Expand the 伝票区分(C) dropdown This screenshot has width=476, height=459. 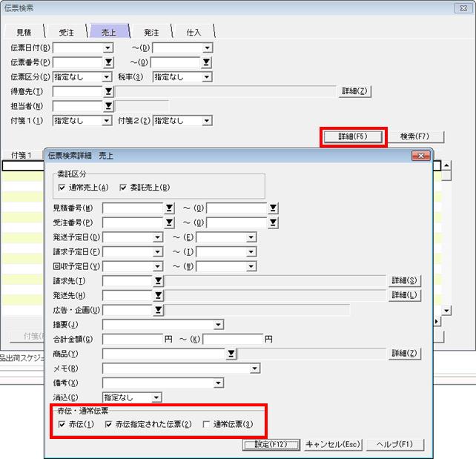[107, 77]
